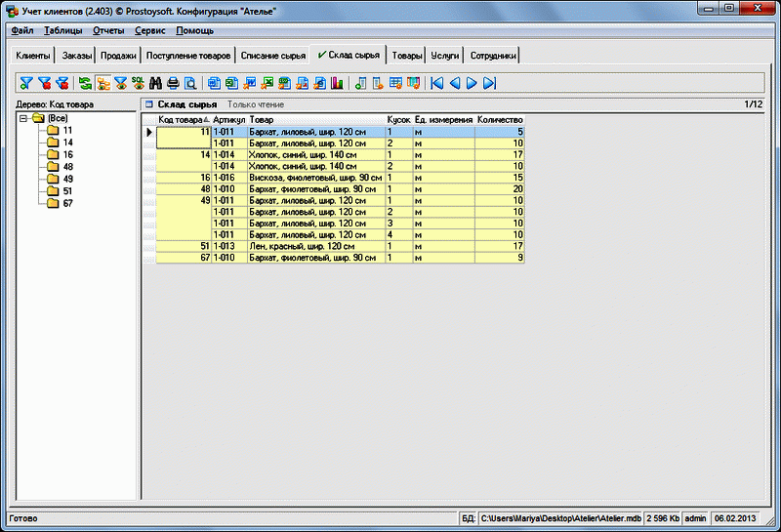Select the Вискоза, фиолетовый row
Screen dimensions: 781x532
[312, 178]
